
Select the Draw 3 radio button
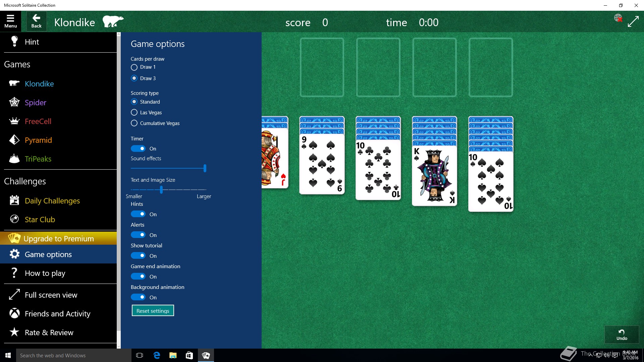134,78
